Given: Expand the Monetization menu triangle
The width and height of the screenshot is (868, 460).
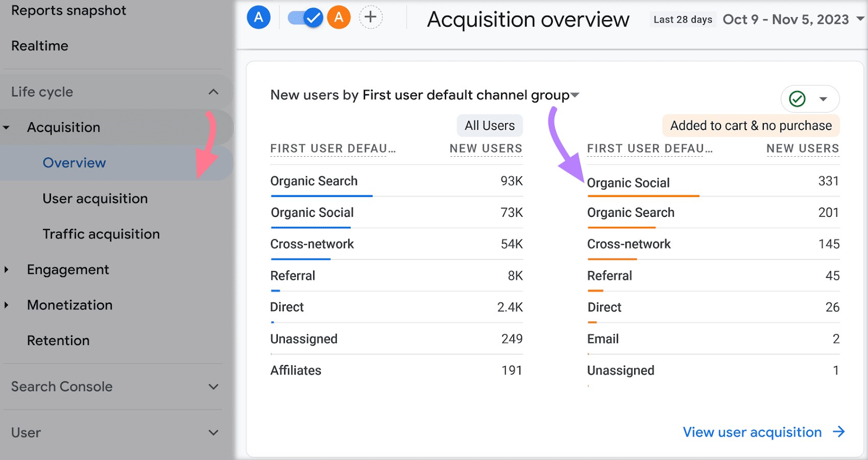Looking at the screenshot, I should tap(7, 305).
